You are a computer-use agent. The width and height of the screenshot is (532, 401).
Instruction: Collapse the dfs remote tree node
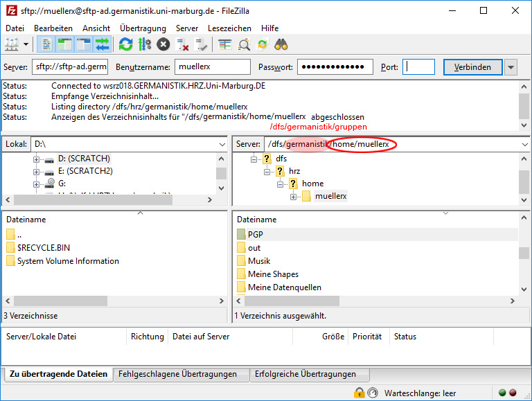coord(254,159)
